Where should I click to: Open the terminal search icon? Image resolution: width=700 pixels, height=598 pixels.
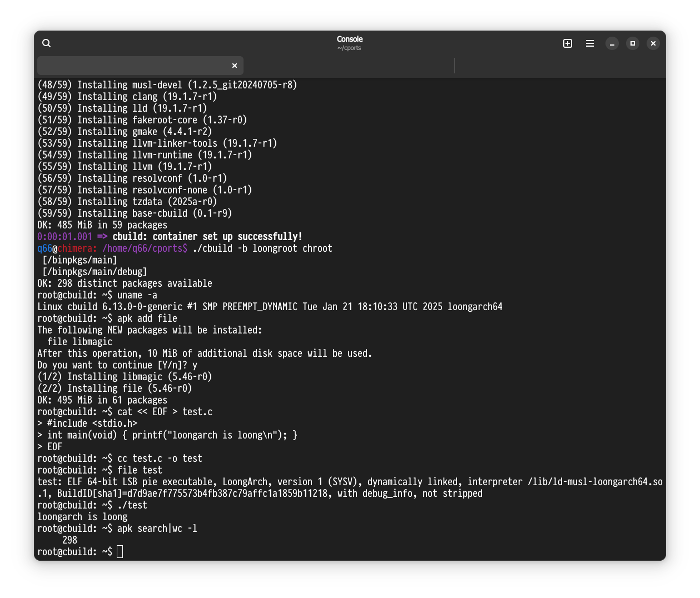point(47,43)
